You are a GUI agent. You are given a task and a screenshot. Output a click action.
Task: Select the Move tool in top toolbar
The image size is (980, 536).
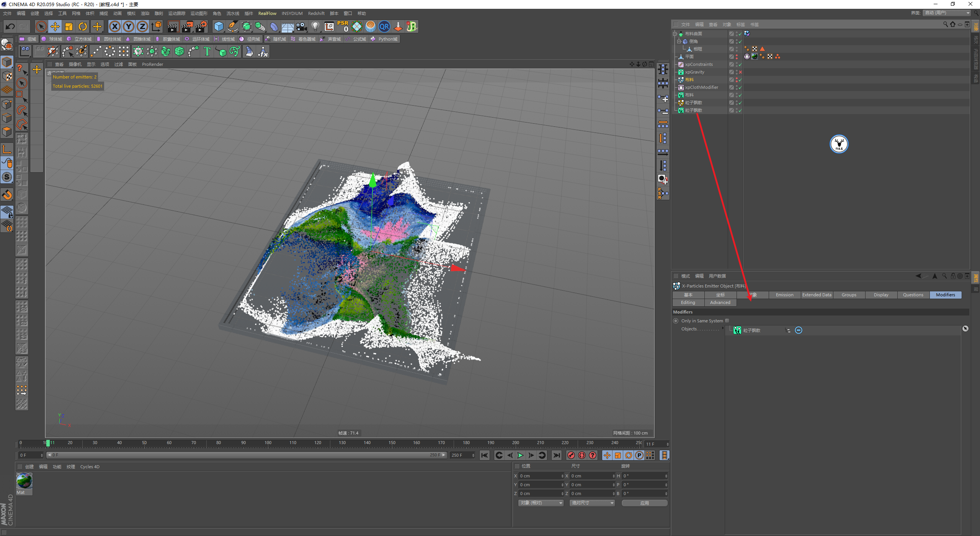pyautogui.click(x=55, y=26)
